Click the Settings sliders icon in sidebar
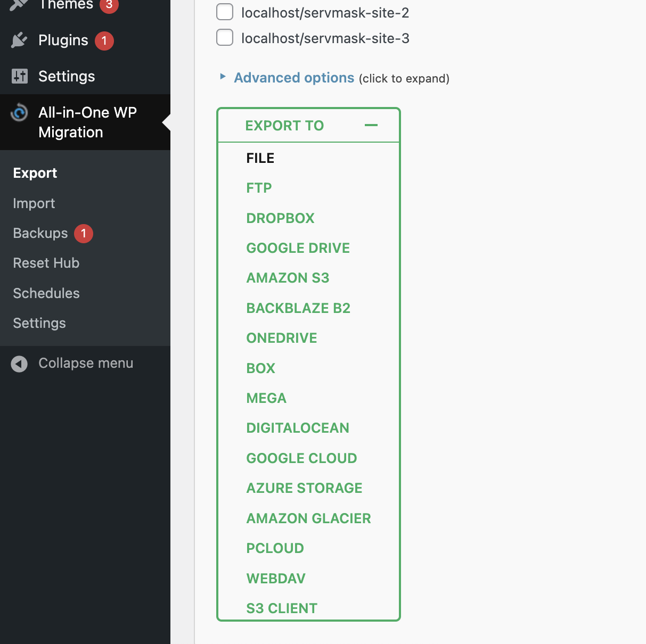This screenshot has height=644, width=646. tap(20, 76)
